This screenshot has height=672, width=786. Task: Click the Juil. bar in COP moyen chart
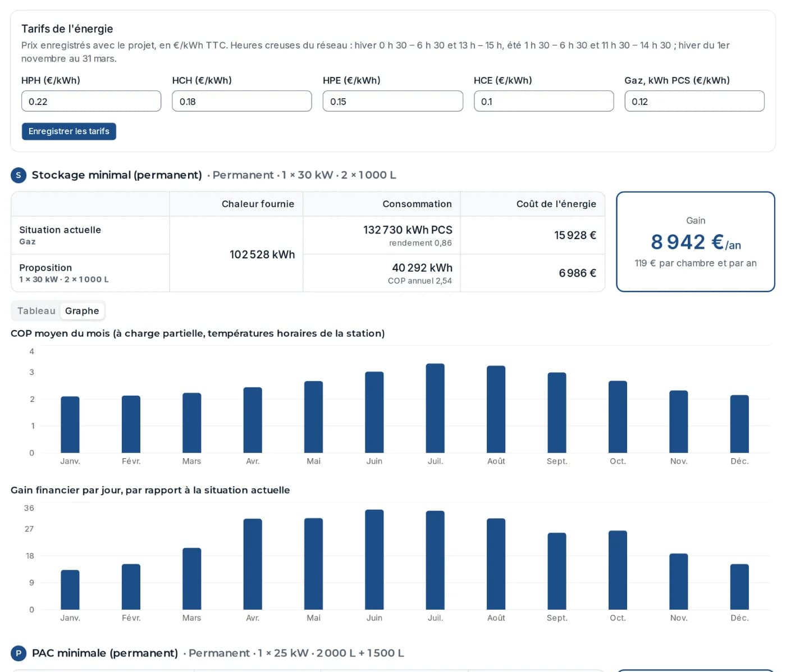click(435, 408)
